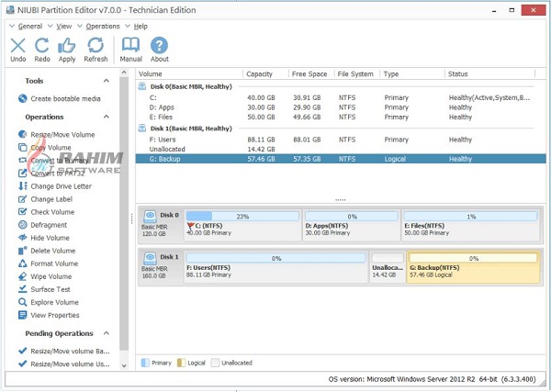Click the Hide Volume icon
551x392 pixels.
[x=22, y=238]
